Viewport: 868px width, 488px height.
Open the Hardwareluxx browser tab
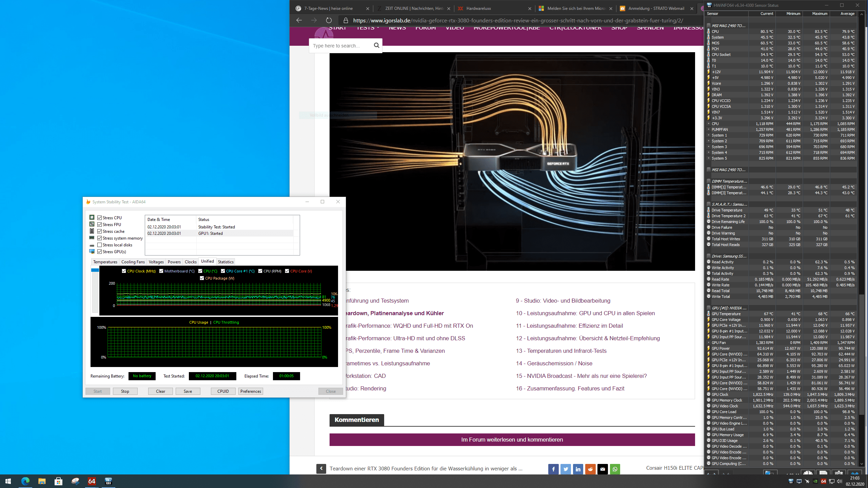478,8
